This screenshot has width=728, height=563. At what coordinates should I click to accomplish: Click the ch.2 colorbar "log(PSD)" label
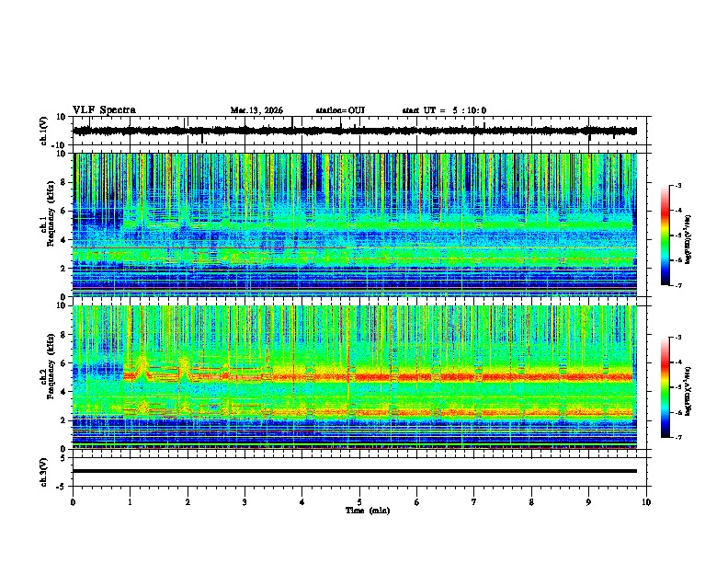[x=688, y=391]
